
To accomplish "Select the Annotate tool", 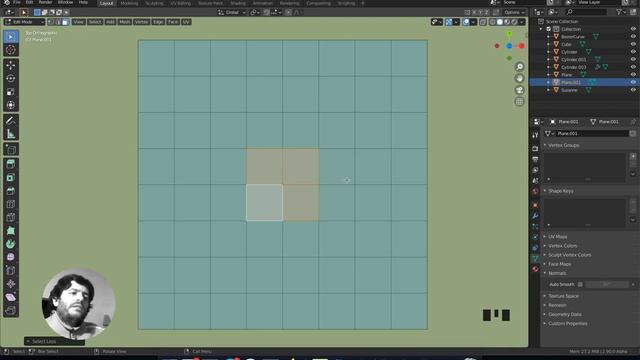I will [11, 120].
